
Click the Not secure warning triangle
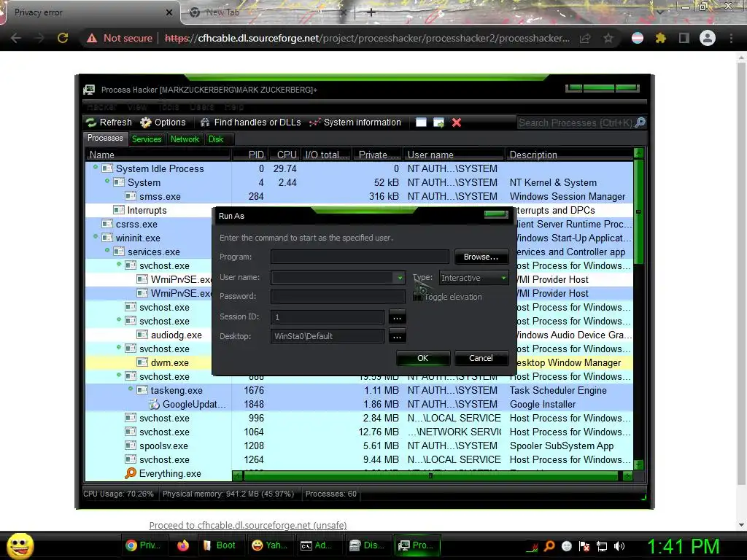pos(92,38)
